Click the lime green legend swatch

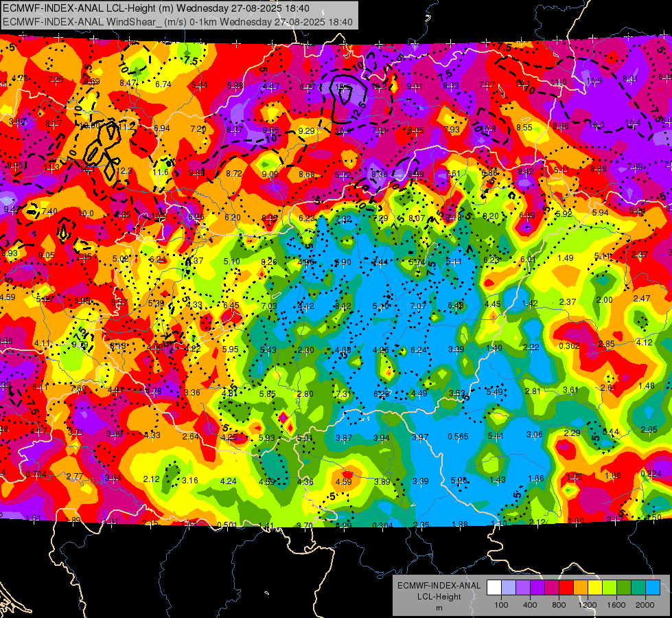(x=610, y=588)
